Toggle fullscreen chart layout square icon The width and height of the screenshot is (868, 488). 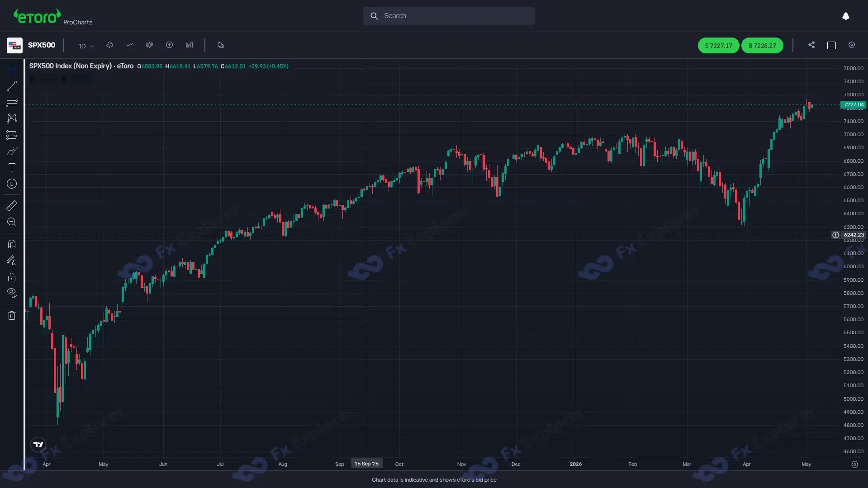831,45
